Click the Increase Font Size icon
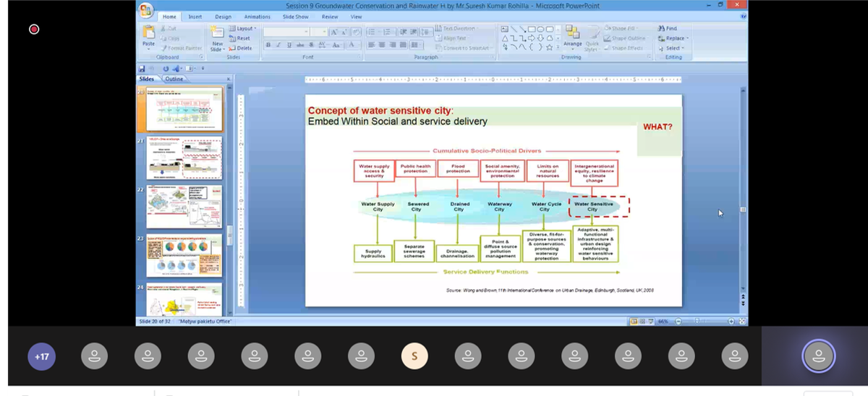Image resolution: width=868 pixels, height=396 pixels. (x=334, y=33)
